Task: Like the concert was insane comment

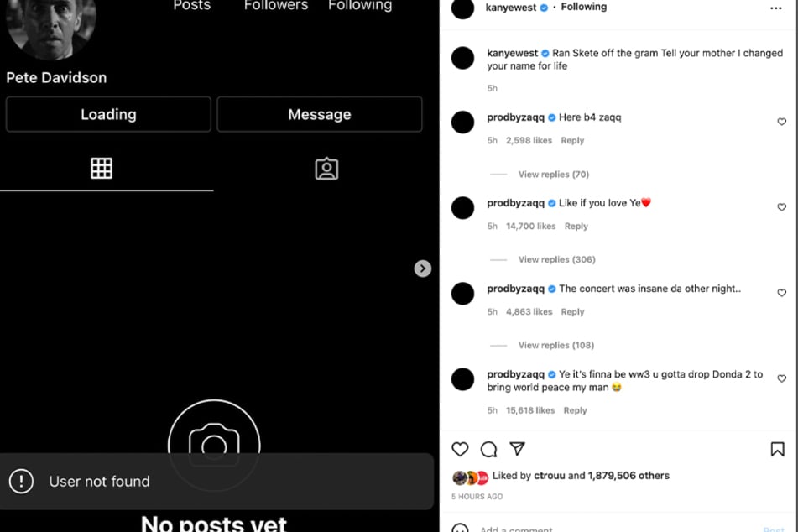Action: click(782, 293)
